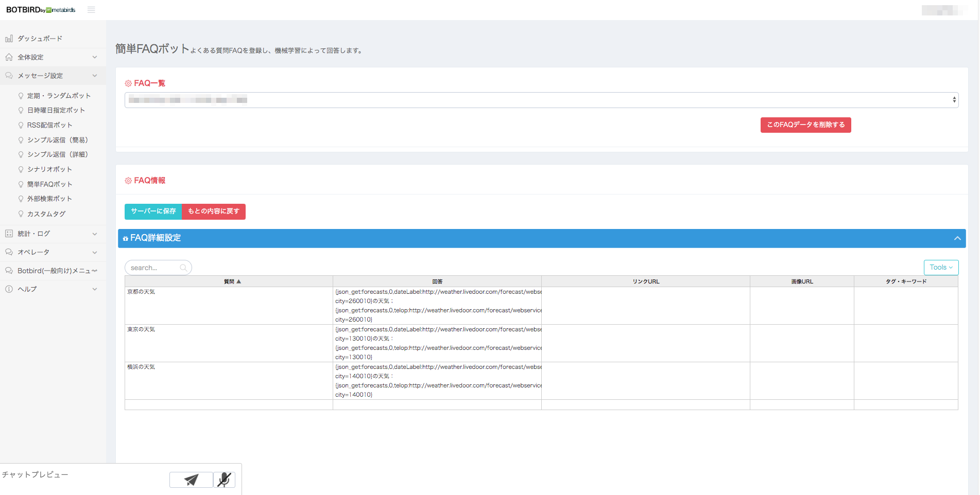Click the dashboard chart icon

coord(9,39)
